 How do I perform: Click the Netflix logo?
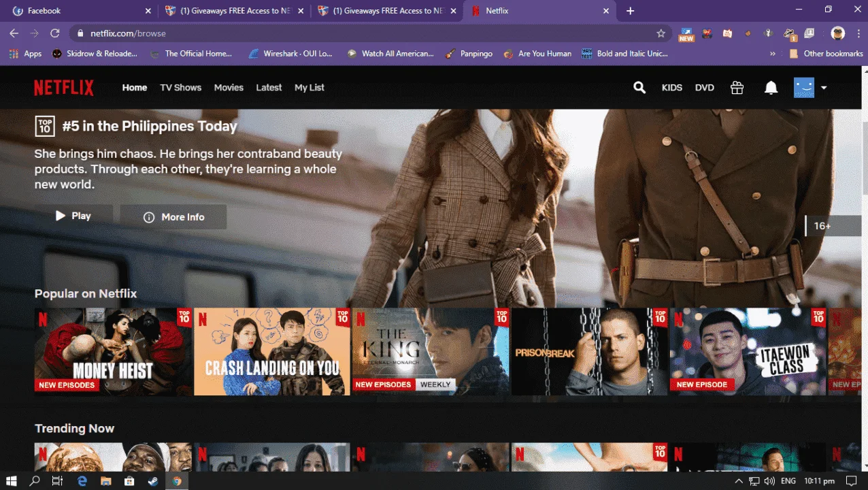click(64, 88)
